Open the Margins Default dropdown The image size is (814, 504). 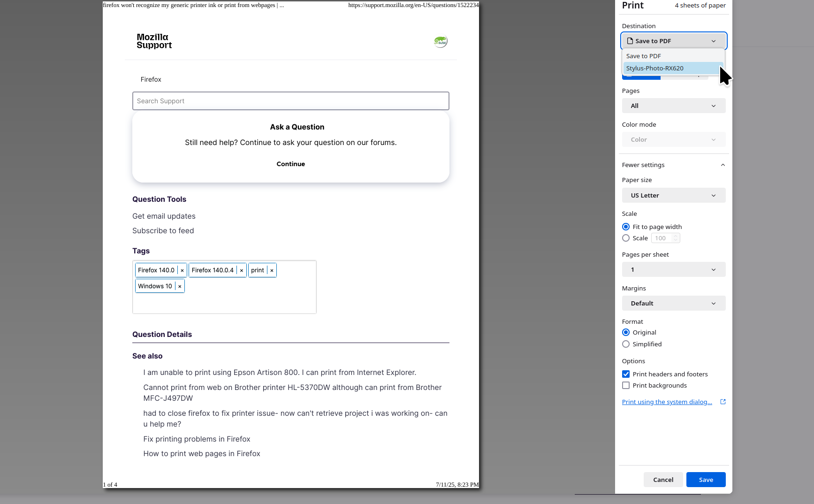tap(674, 303)
